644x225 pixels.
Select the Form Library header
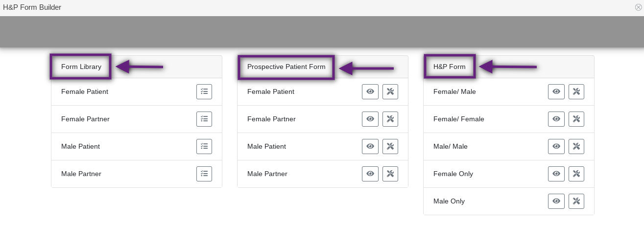click(x=81, y=67)
